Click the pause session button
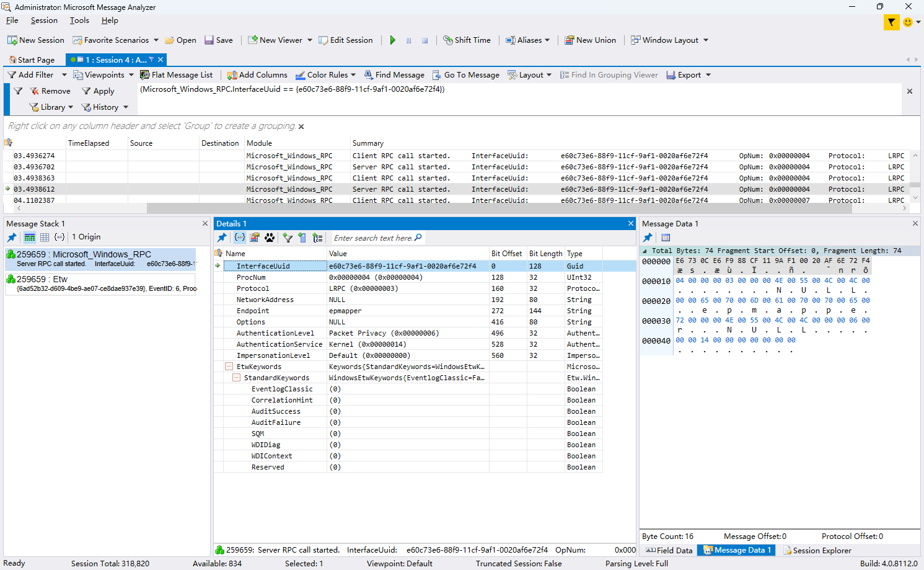The image size is (924, 570). (408, 40)
